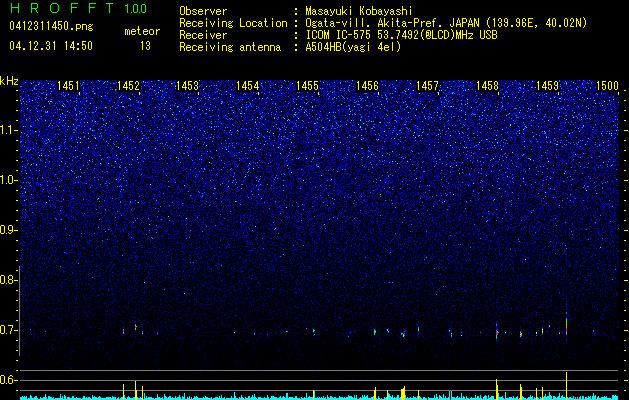This screenshot has height=400, width=629.
Task: Click the 0.8 kHz axis tick label
Action: point(8,280)
